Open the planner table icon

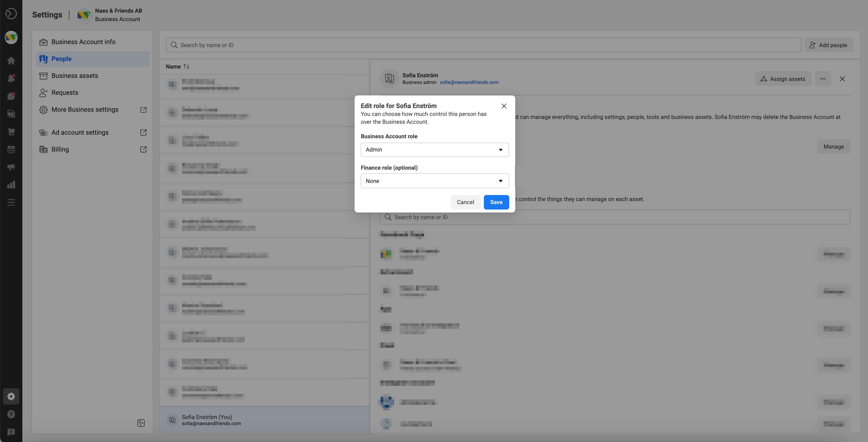[x=11, y=149]
